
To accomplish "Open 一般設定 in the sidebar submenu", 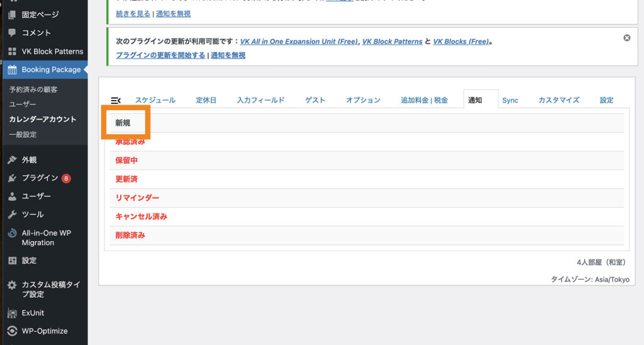I will tap(23, 134).
